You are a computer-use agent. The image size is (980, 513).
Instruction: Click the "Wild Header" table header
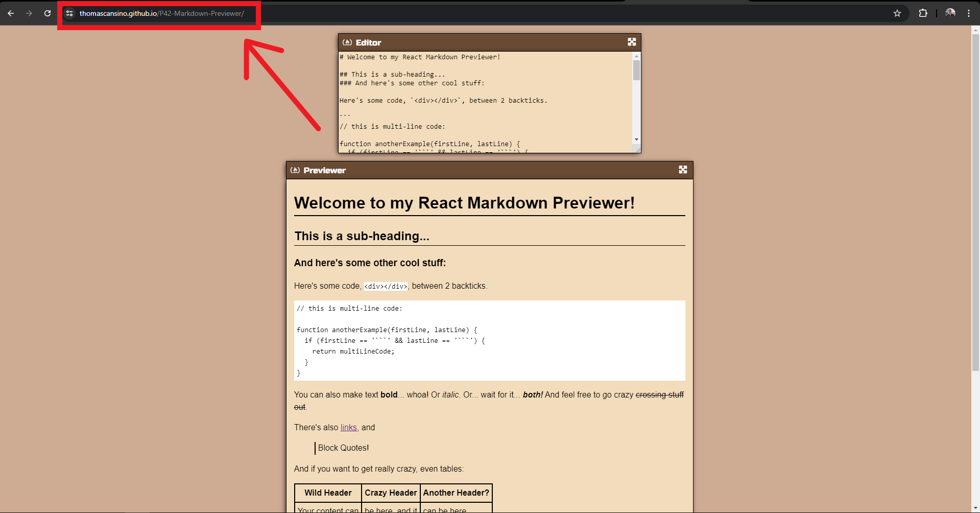coord(328,493)
